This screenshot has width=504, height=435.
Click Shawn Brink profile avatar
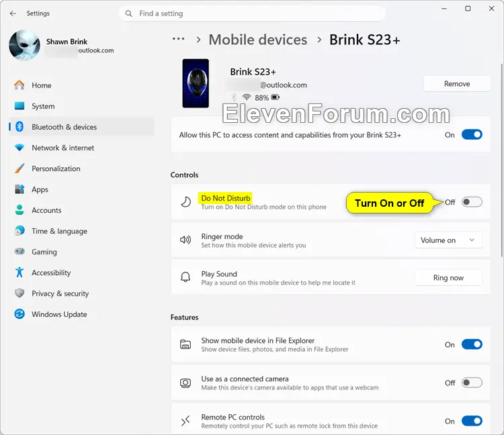(24, 45)
